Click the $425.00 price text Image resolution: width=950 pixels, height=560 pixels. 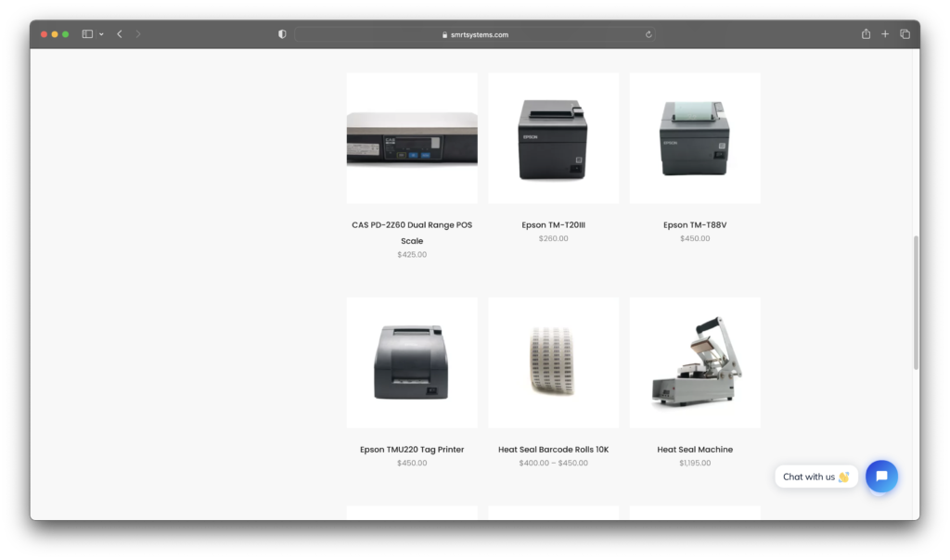pyautogui.click(x=412, y=254)
